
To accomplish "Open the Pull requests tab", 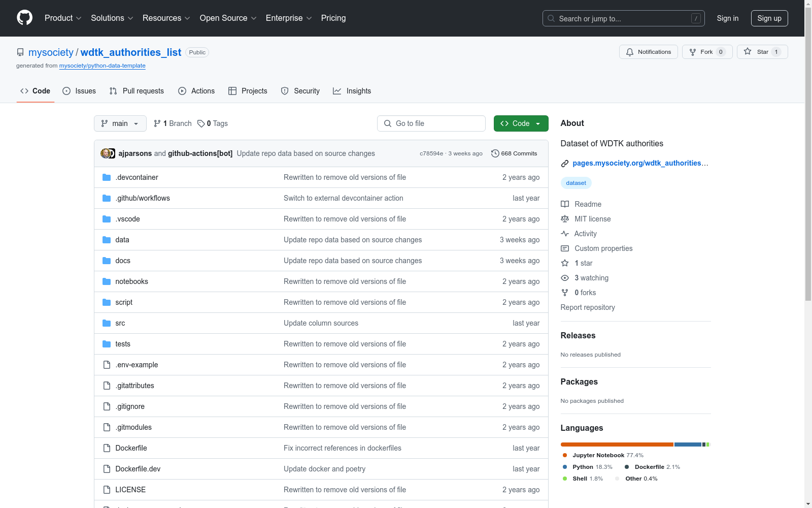I will pyautogui.click(x=137, y=91).
